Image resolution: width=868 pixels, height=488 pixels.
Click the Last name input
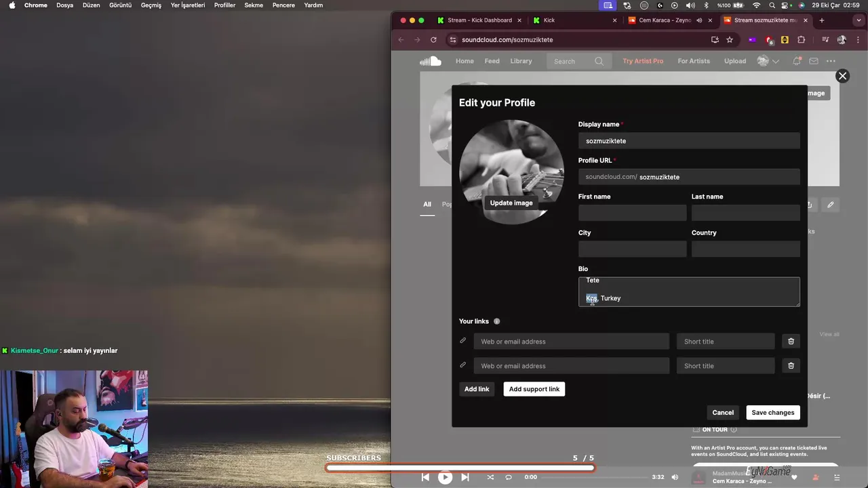point(746,213)
